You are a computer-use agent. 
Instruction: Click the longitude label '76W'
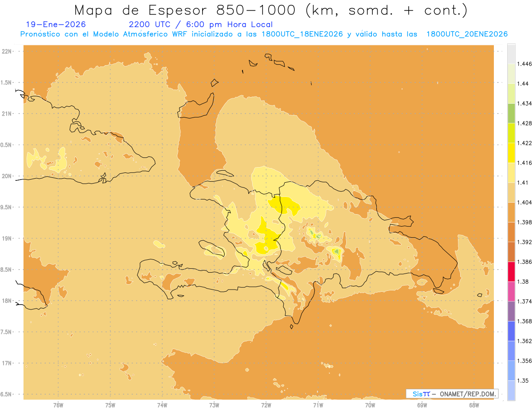point(59,405)
